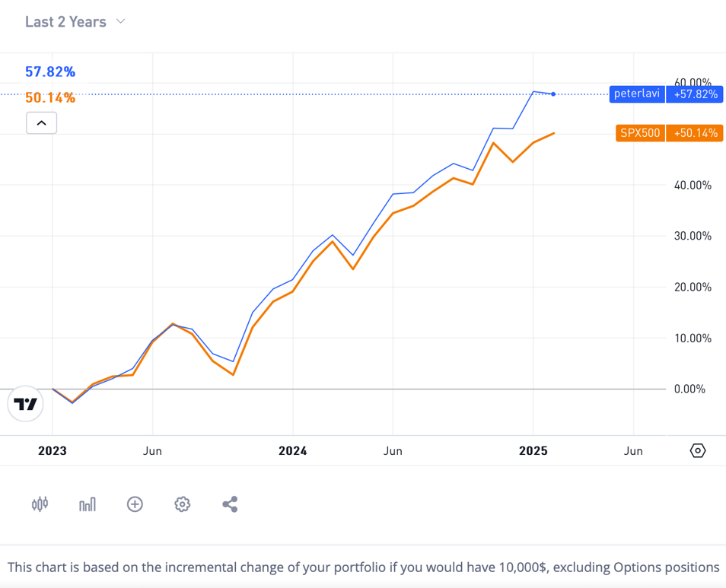Click the TradingView logo
The width and height of the screenshot is (726, 588).
tap(25, 404)
